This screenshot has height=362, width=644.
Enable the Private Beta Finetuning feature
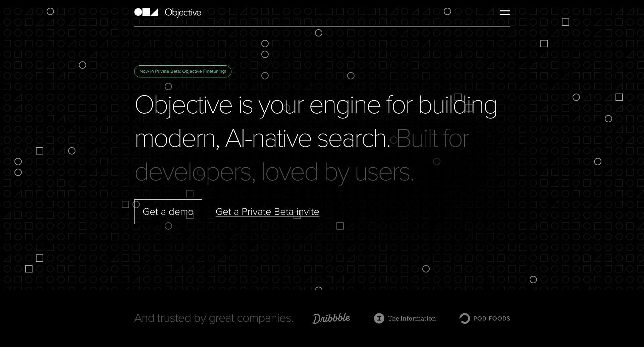pos(183,71)
